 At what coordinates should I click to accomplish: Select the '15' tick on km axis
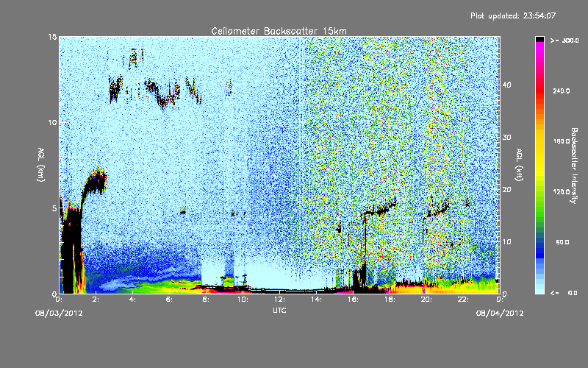(x=52, y=37)
